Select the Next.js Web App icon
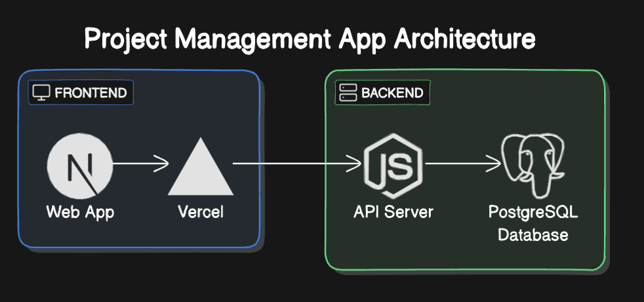This screenshot has height=302, width=644. (79, 166)
